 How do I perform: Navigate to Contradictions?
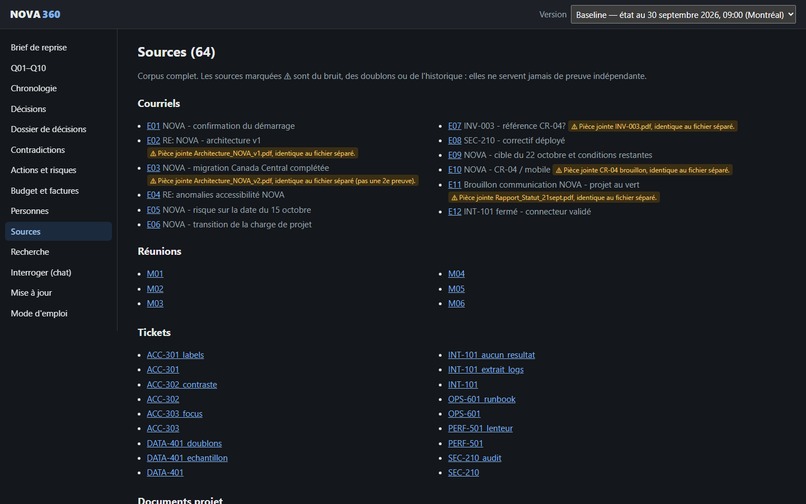tap(59, 150)
